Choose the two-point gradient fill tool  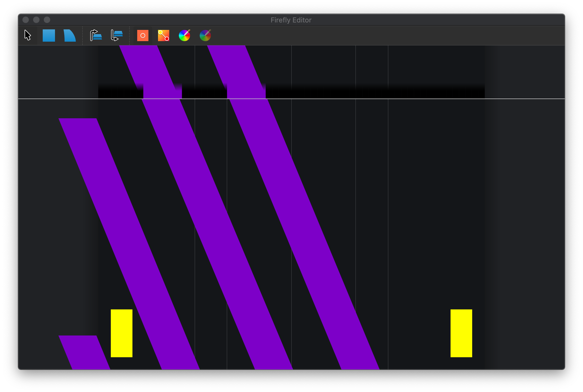click(164, 36)
